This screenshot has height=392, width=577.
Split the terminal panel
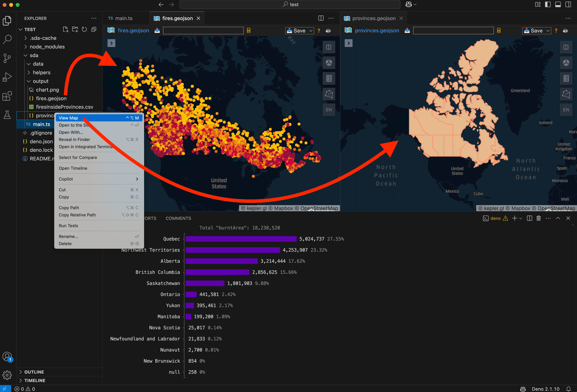(x=529, y=218)
